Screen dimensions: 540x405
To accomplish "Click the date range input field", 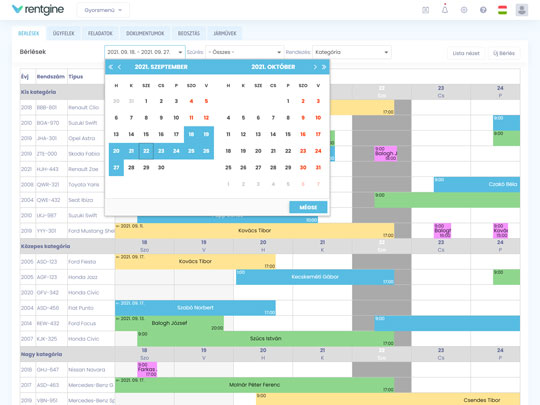I will coord(145,52).
